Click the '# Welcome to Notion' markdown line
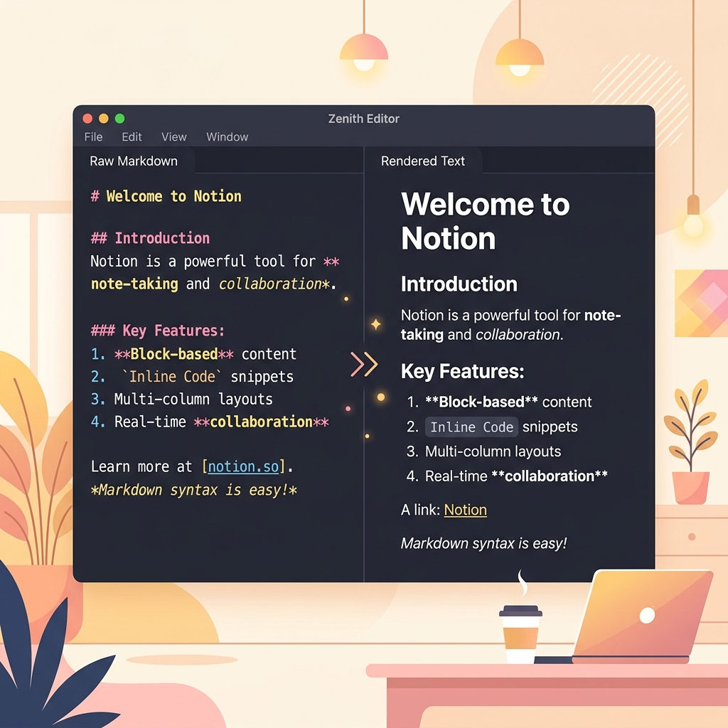Image resolution: width=728 pixels, height=728 pixels. [x=166, y=196]
